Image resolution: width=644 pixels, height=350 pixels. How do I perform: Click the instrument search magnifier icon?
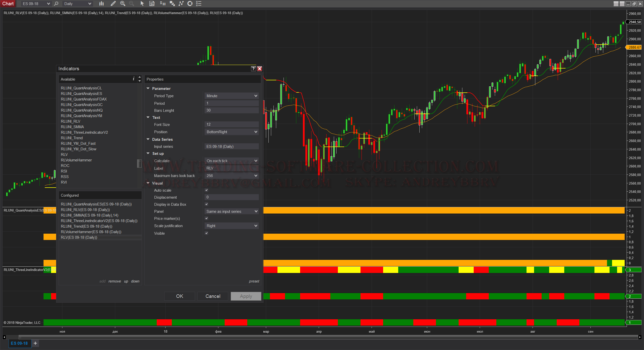click(x=56, y=4)
